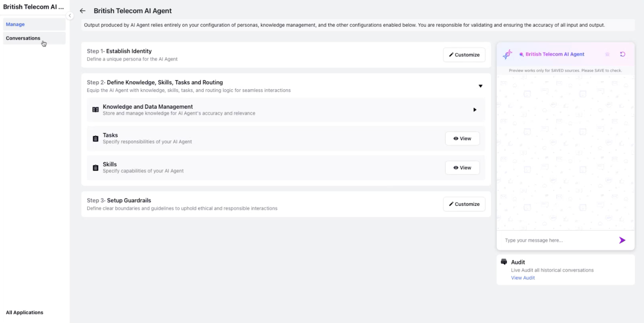This screenshot has height=323, width=644.
Task: Collapse the left sidebar with the chevron
Action: (x=70, y=16)
